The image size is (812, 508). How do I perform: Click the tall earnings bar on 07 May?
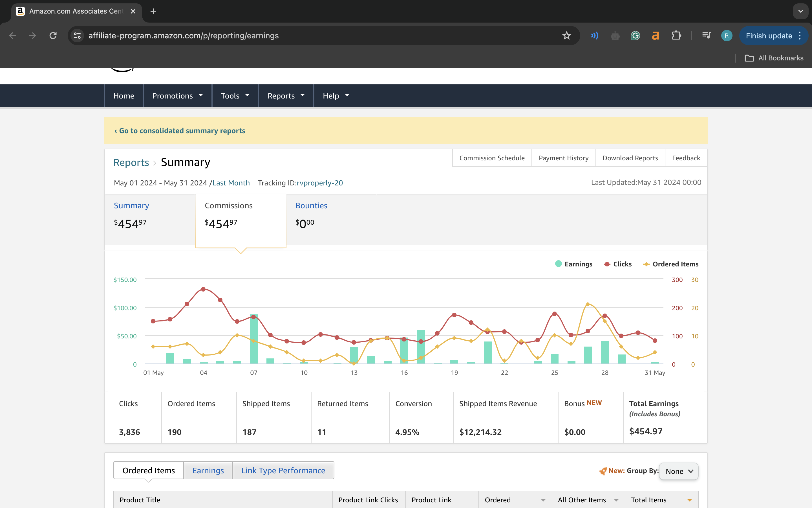tap(254, 339)
